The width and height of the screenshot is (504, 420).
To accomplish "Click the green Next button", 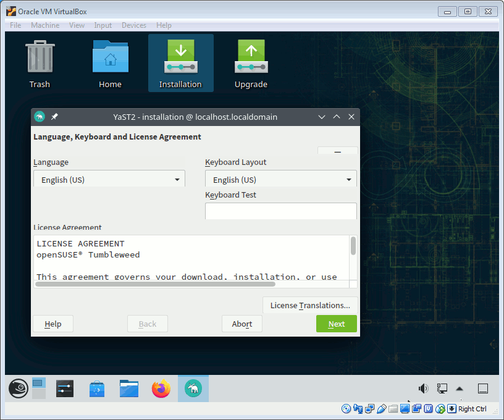I will pos(337,324).
